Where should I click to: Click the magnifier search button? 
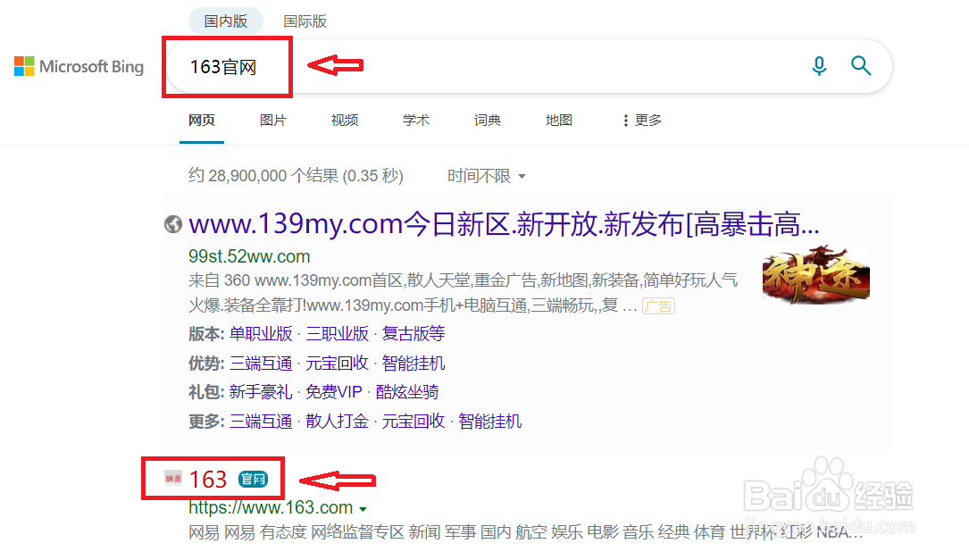861,65
